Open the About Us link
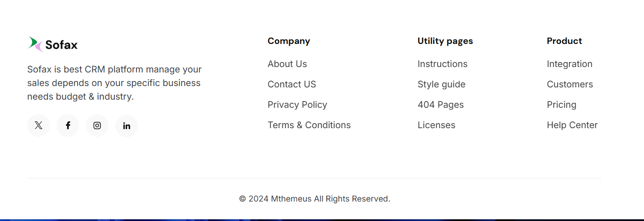644x221 pixels. click(287, 64)
